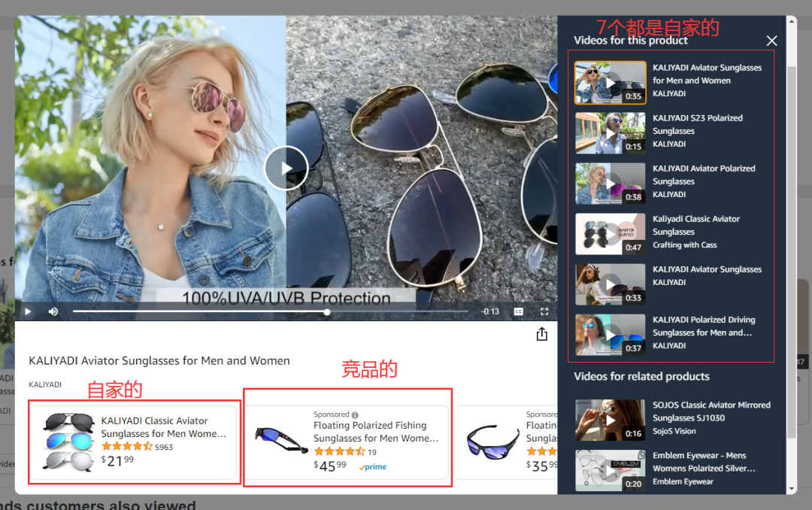Play the Emblem Eyewear video thumbnail
Image resolution: width=812 pixels, height=510 pixels.
point(610,470)
